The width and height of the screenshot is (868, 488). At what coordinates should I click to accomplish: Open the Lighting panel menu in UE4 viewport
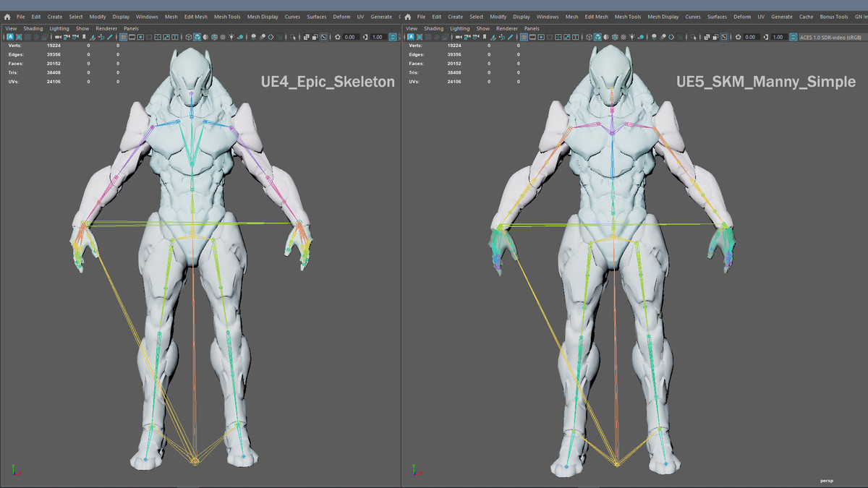point(59,28)
